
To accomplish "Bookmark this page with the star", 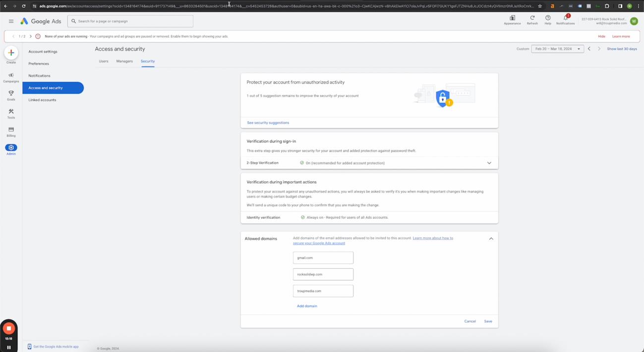I will click(x=540, y=6).
